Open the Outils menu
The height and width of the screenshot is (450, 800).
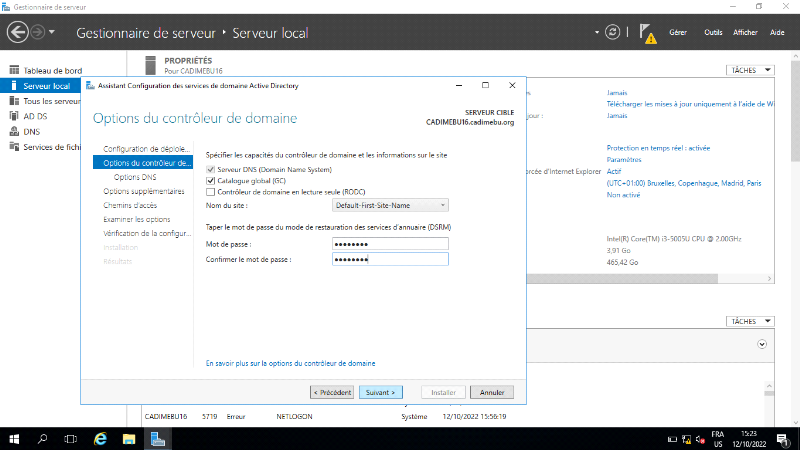[x=713, y=33]
